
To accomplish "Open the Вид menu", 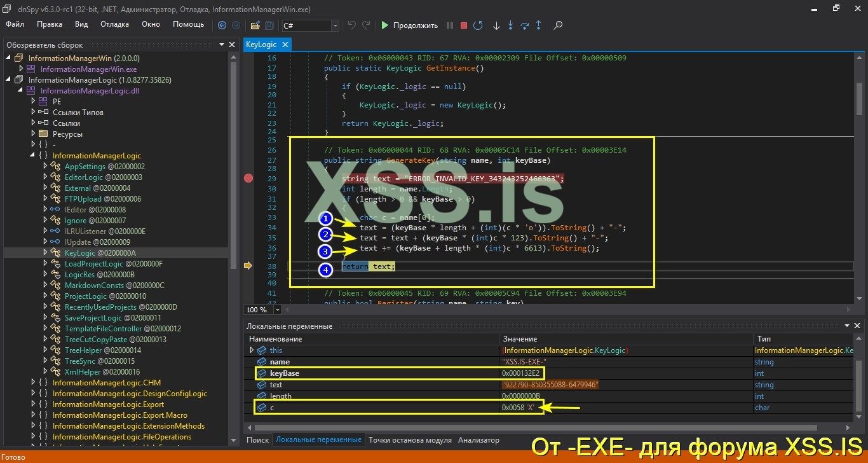I will point(81,24).
